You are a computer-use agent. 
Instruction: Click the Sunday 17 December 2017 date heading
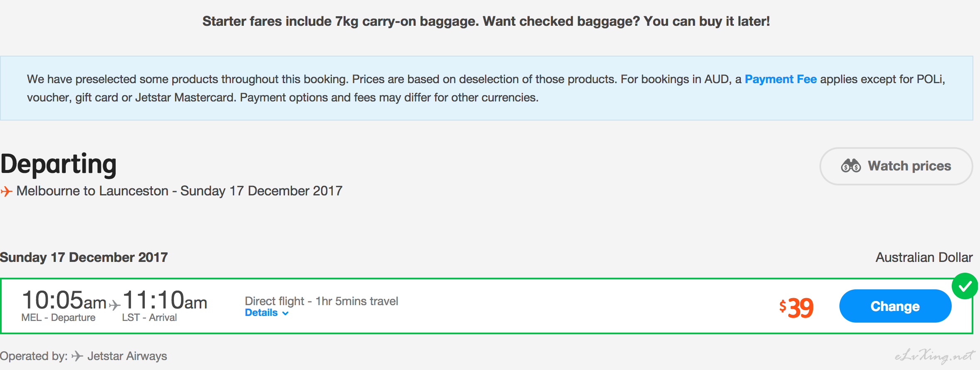[x=84, y=257]
